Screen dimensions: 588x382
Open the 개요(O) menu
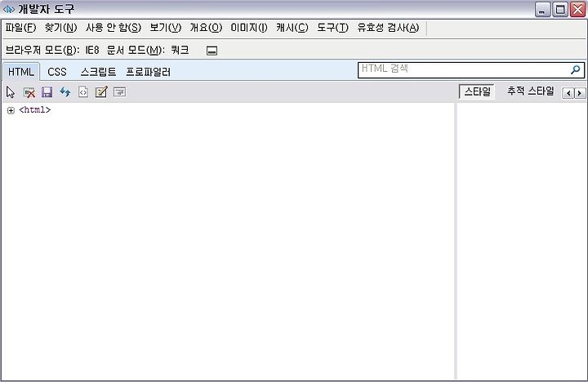(x=206, y=28)
